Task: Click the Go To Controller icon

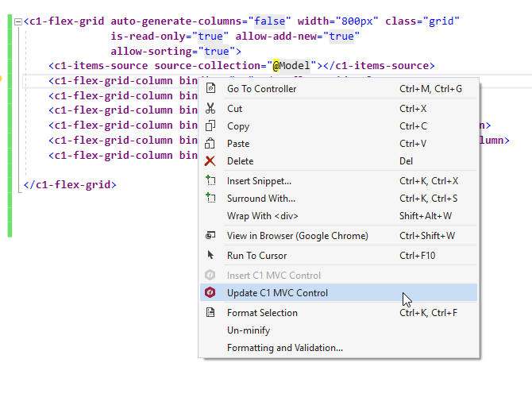Action: click(x=210, y=89)
